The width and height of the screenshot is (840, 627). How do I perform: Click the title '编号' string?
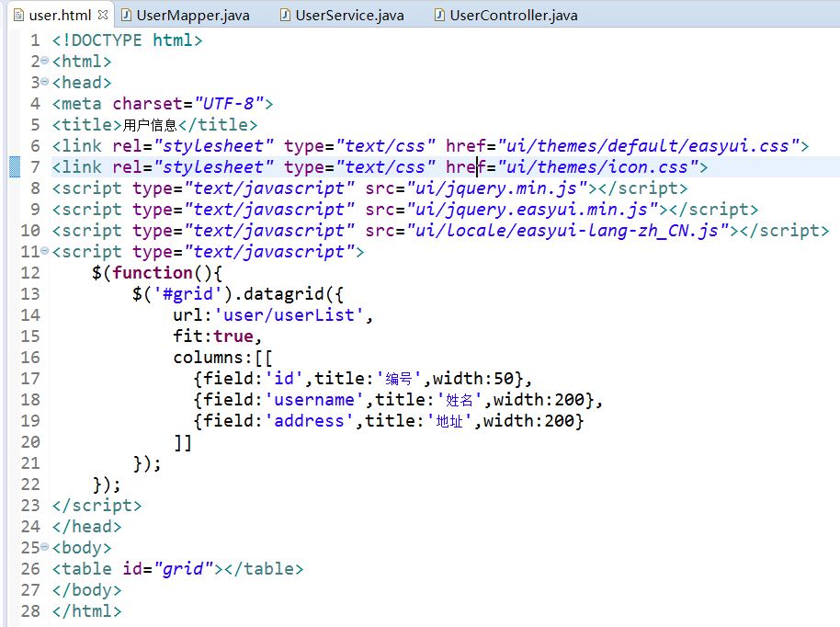tap(399, 379)
